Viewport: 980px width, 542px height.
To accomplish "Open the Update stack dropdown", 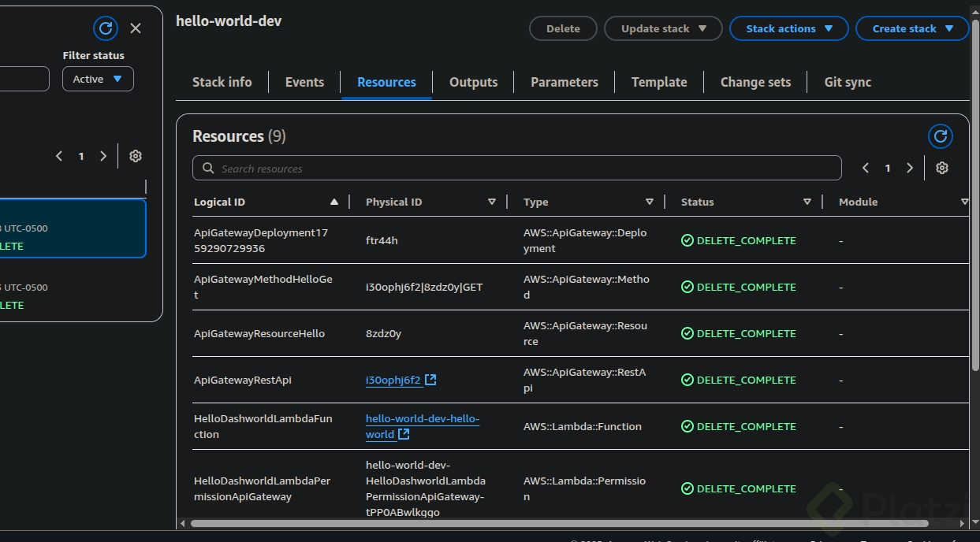I will coord(662,28).
